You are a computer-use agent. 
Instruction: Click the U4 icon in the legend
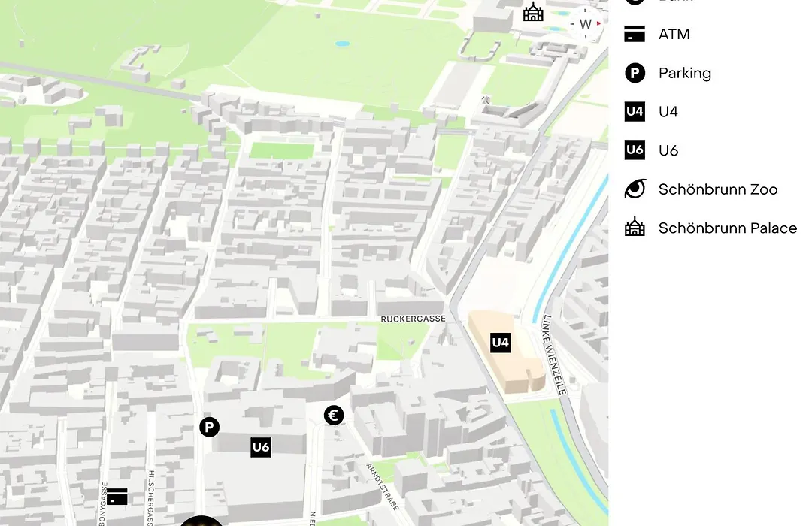tap(635, 112)
